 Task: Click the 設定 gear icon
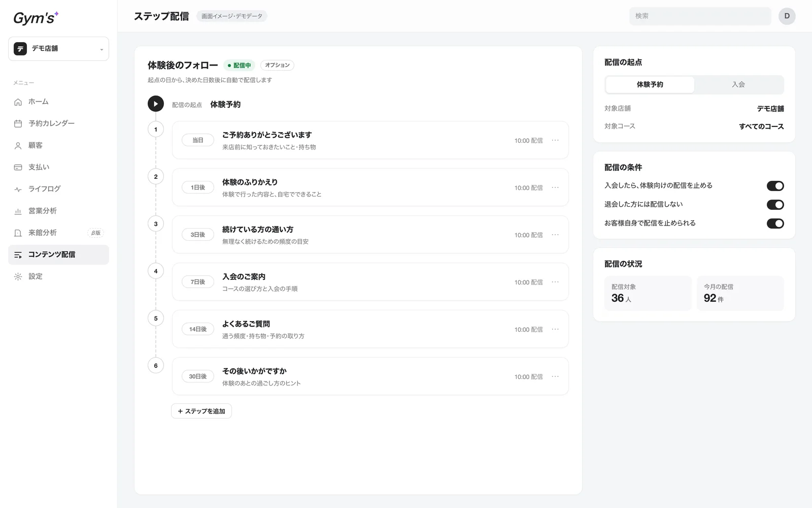point(18,276)
